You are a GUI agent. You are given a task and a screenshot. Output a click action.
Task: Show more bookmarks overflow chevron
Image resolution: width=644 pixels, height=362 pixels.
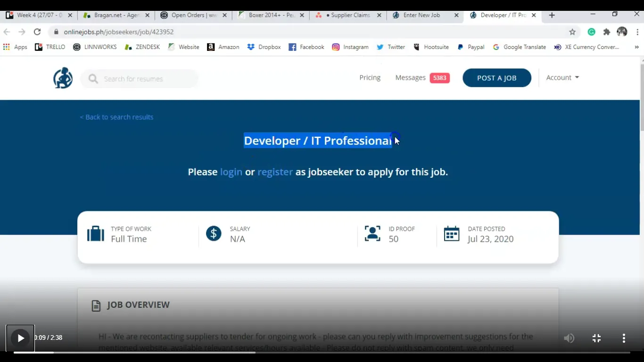pyautogui.click(x=636, y=47)
